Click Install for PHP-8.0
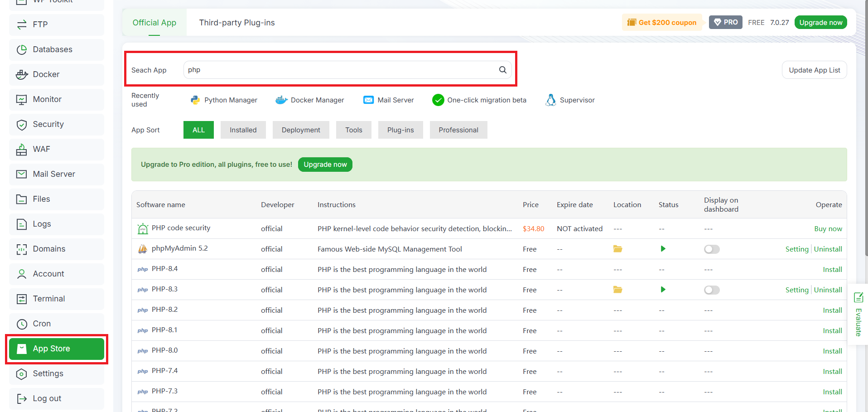Image resolution: width=868 pixels, height=412 pixels. (833, 351)
